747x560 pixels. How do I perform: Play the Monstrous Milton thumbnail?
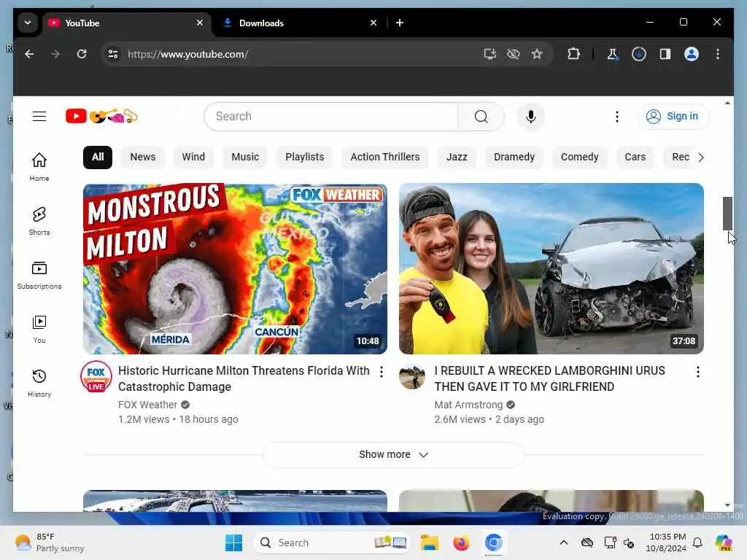click(x=235, y=269)
